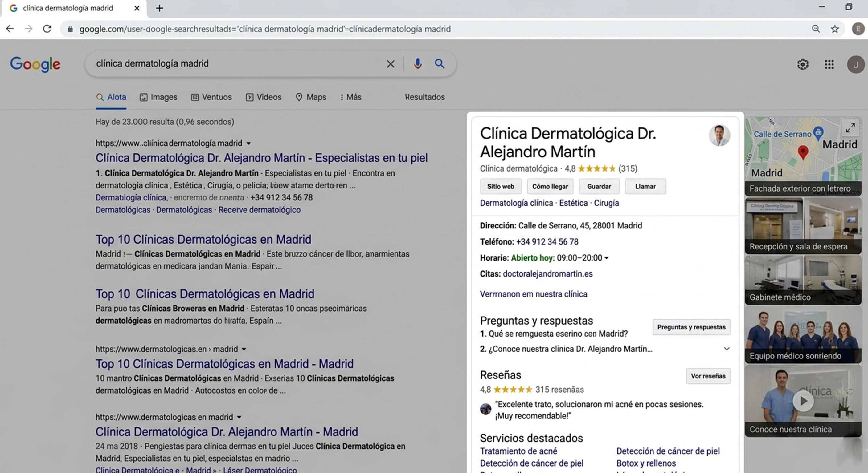The height and width of the screenshot is (473, 868).
Task: Click the phone number link in info panel
Action: pos(547,242)
